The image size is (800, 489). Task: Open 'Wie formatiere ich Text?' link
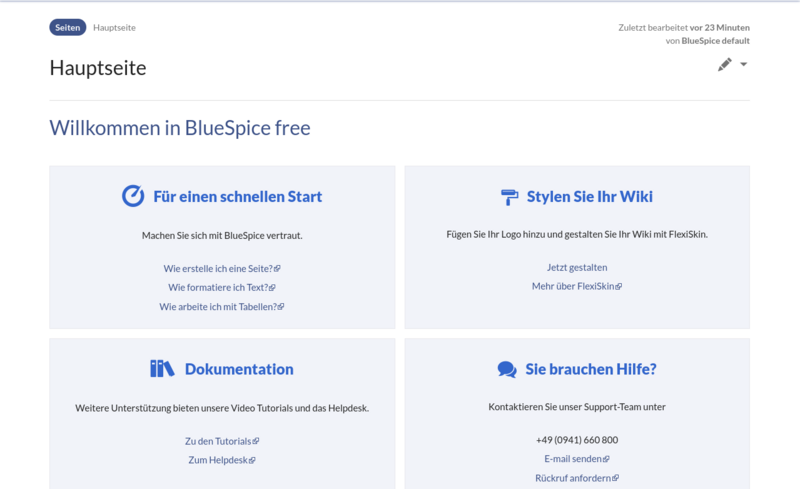(218, 287)
